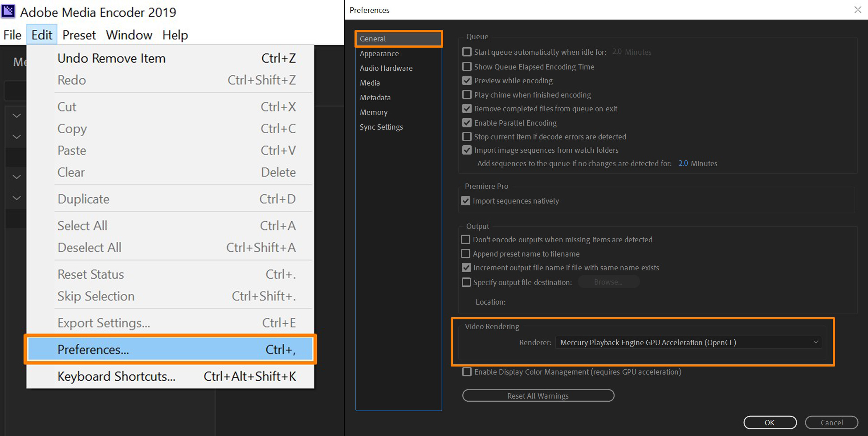Choose Clear in the Edit menu
This screenshot has height=436, width=868.
(170, 172)
